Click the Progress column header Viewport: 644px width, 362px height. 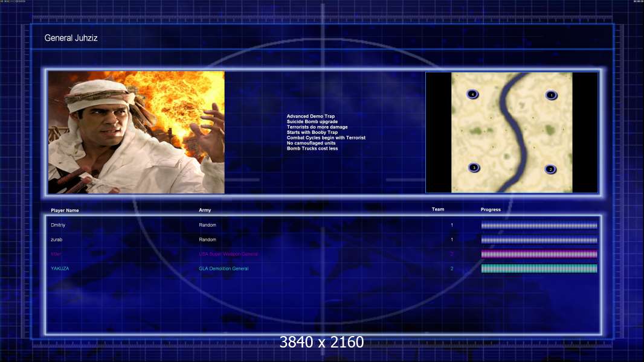pos(491,209)
